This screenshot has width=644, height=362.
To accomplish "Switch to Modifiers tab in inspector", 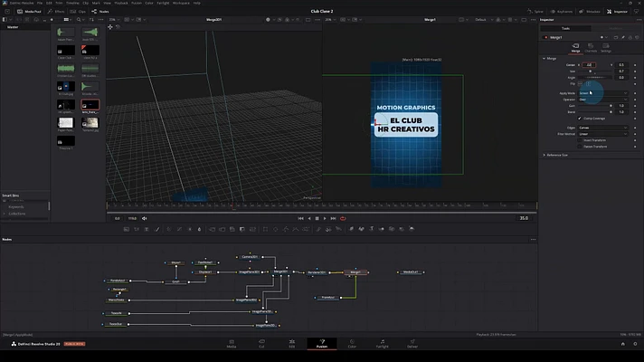I will pos(616,28).
